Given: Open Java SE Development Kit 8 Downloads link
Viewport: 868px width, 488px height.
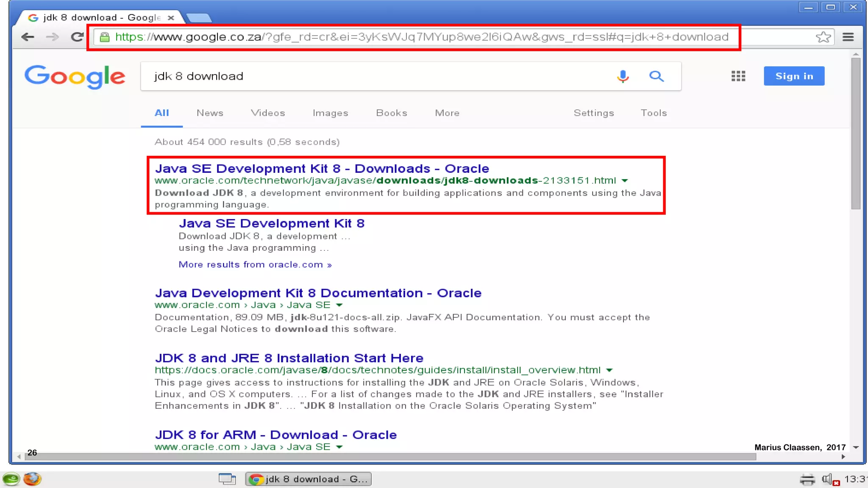Looking at the screenshot, I should click(x=322, y=169).
